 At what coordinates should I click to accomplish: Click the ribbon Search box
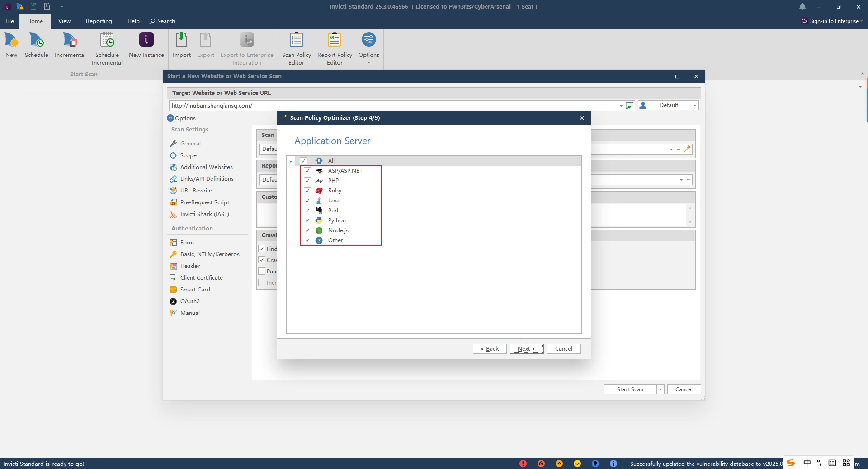pyautogui.click(x=162, y=21)
